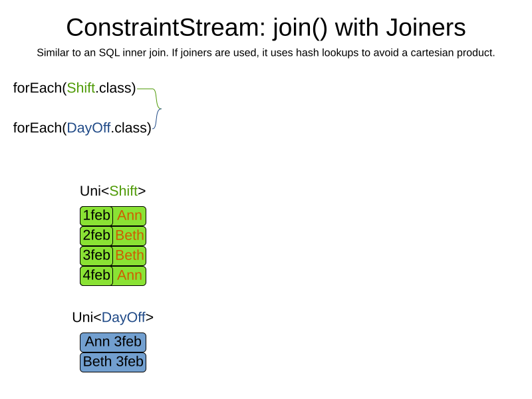Viewport: 532px width, 399px height.
Task: Click the Beth 3feb day-off box
Action: 113,362
